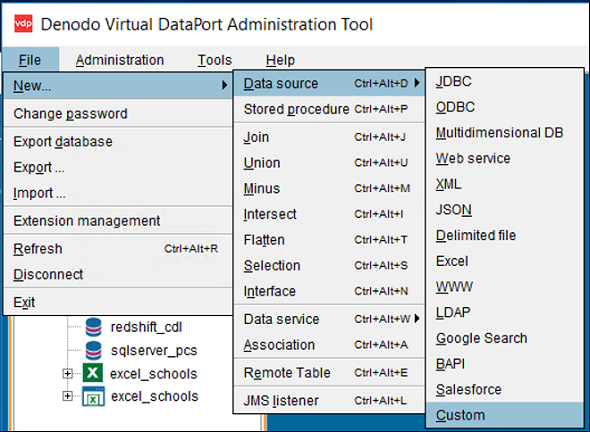Image resolution: width=590 pixels, height=432 pixels.
Task: Open the New... submenu arrow
Action: [x=225, y=85]
